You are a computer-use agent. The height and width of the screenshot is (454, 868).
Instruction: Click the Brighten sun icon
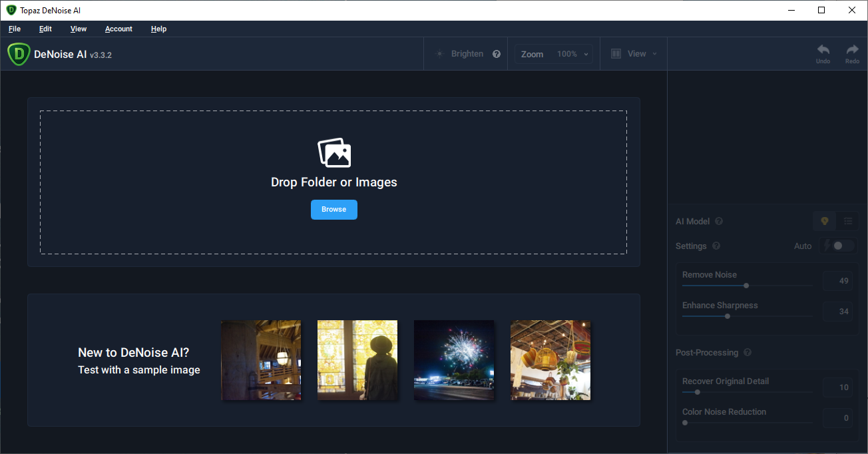pyautogui.click(x=439, y=54)
